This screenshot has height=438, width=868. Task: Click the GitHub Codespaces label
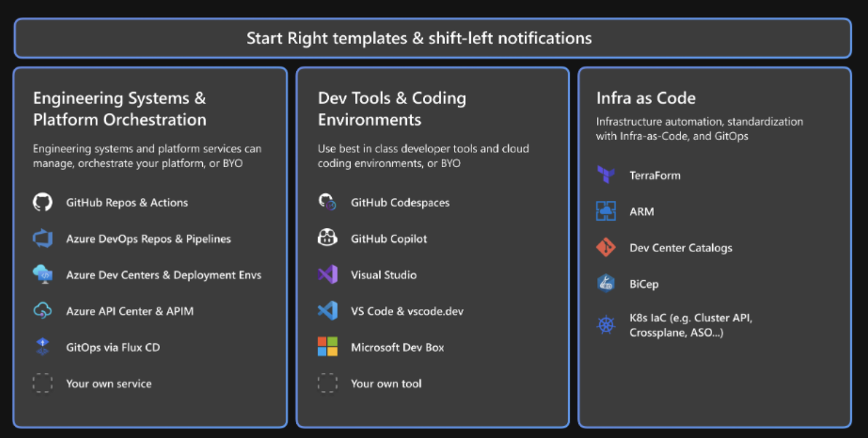tap(400, 203)
